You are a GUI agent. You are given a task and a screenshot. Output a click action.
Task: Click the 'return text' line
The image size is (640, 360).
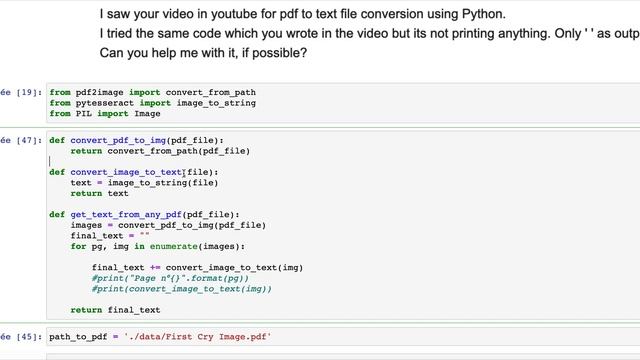100,193
